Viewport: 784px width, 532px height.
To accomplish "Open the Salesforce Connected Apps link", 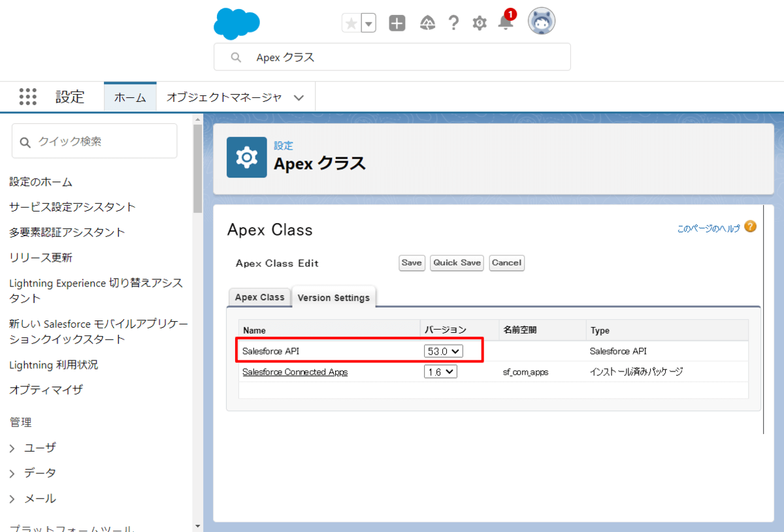I will click(x=295, y=372).
